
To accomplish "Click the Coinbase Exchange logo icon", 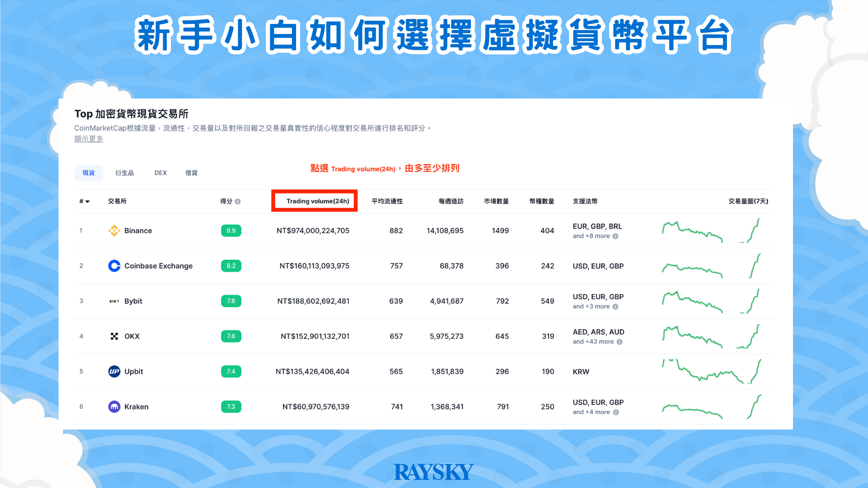I will coord(114,266).
